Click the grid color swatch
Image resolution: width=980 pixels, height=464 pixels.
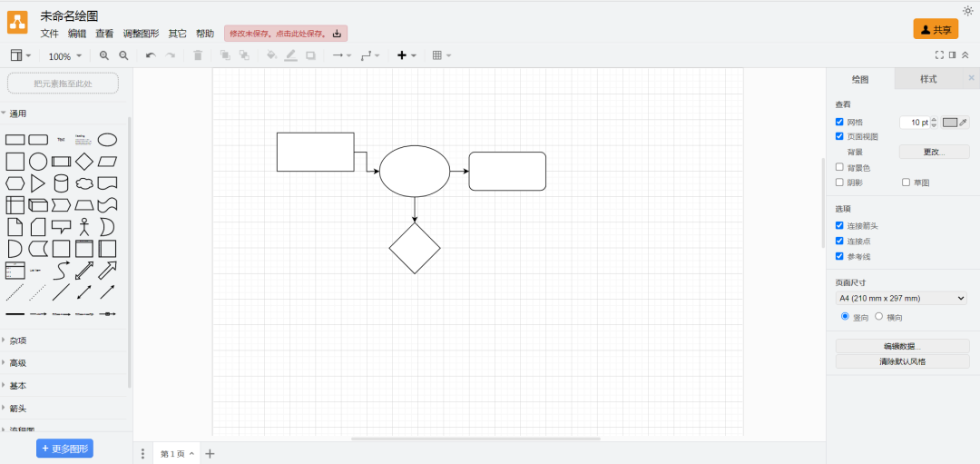[950, 122]
